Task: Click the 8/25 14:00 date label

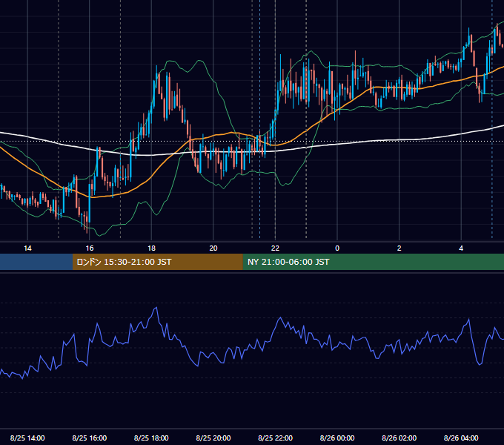Action: [27, 438]
